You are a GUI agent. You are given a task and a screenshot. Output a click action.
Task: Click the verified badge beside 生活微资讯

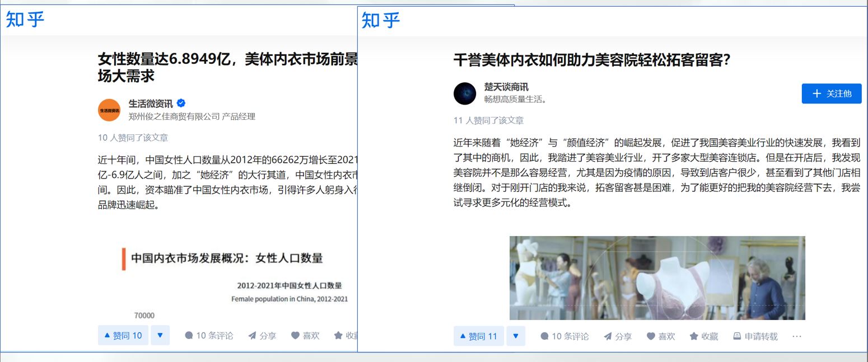[x=181, y=103]
